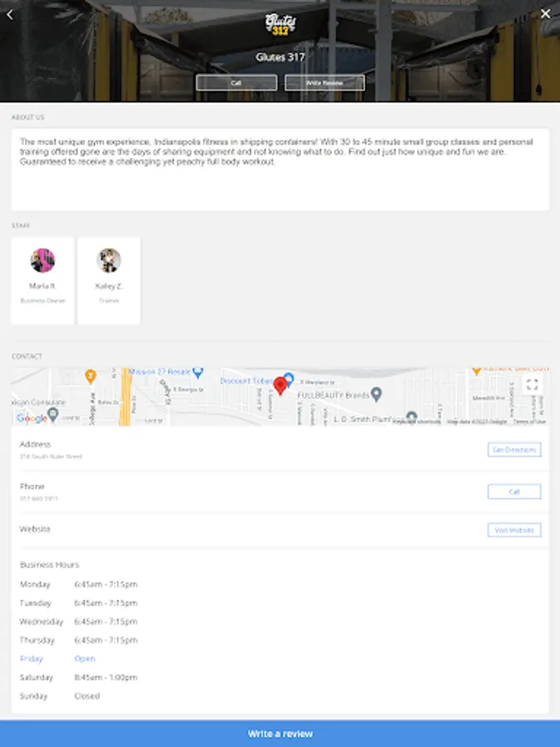Click Thursday business hours row
Screen dimensions: 560x747
coord(79,640)
